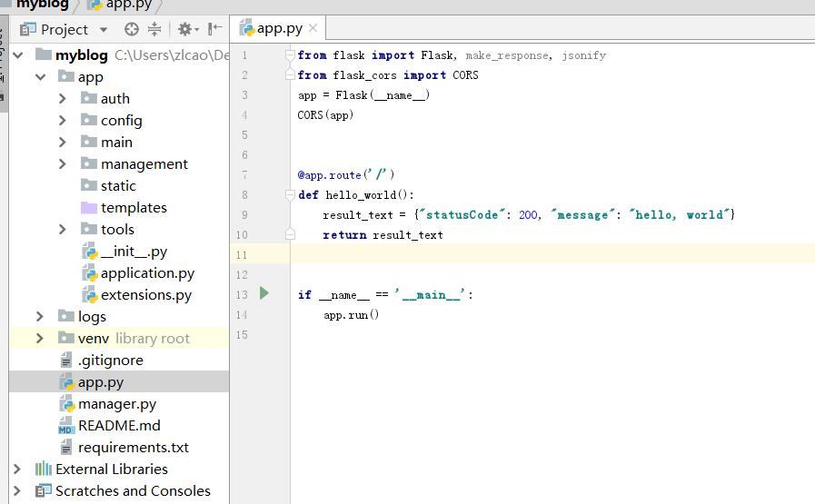This screenshot has width=815, height=504.
Task: Toggle fold marker on hello_world function
Action: click(x=291, y=194)
